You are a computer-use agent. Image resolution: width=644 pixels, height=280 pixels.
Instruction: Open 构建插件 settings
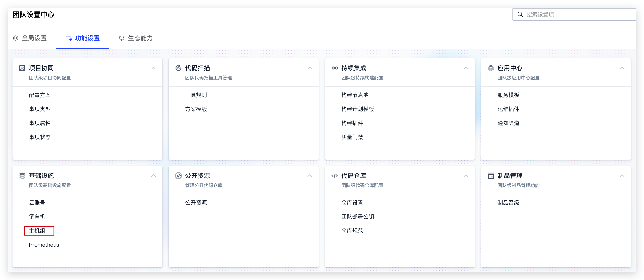[x=352, y=123]
